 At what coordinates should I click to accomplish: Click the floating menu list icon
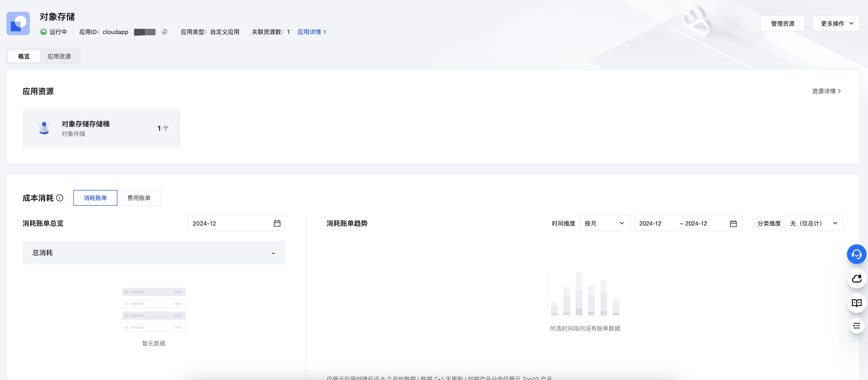[x=856, y=326]
